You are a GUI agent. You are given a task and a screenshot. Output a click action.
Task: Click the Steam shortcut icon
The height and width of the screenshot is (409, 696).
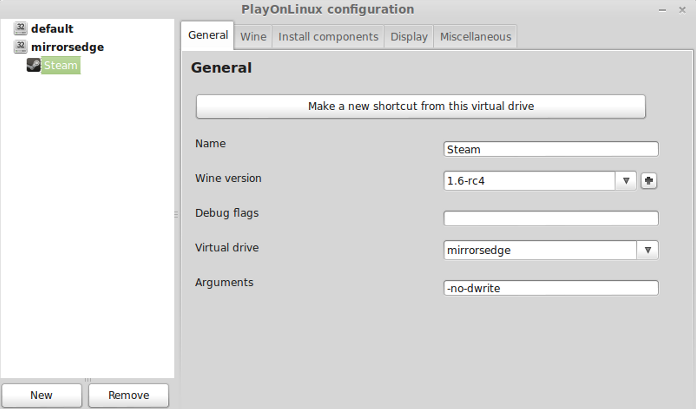pos(33,65)
